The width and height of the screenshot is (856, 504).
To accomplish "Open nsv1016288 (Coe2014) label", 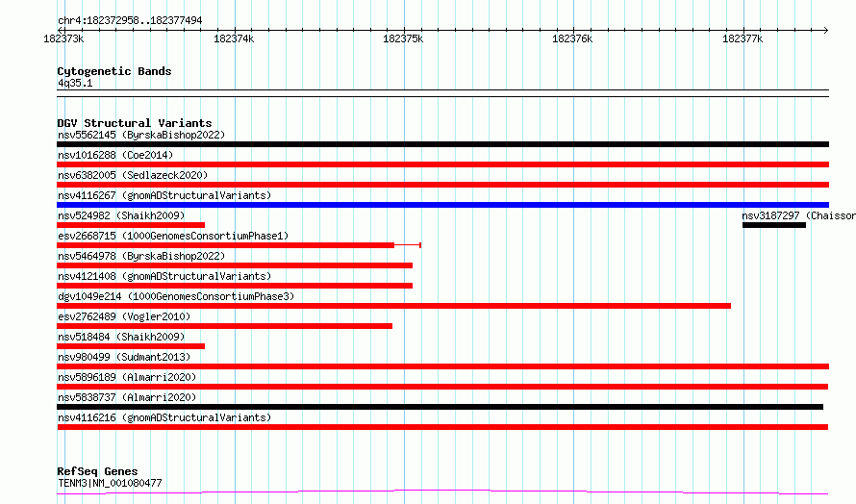I will pos(115,155).
